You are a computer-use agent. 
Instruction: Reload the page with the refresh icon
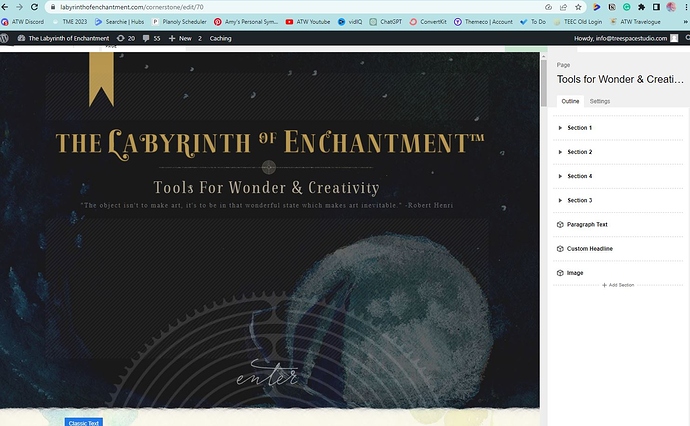pyautogui.click(x=34, y=7)
